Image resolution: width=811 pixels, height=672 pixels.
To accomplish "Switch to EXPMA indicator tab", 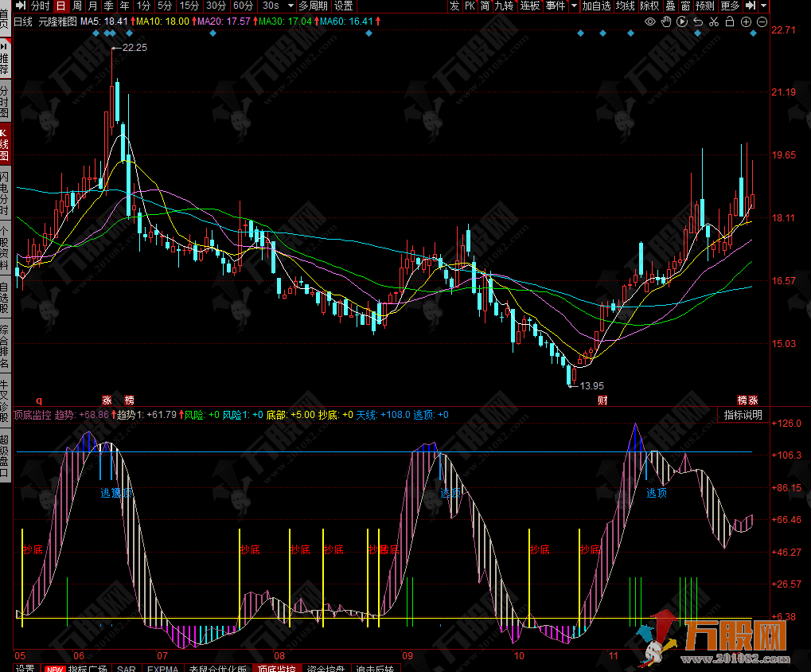I will point(162,668).
